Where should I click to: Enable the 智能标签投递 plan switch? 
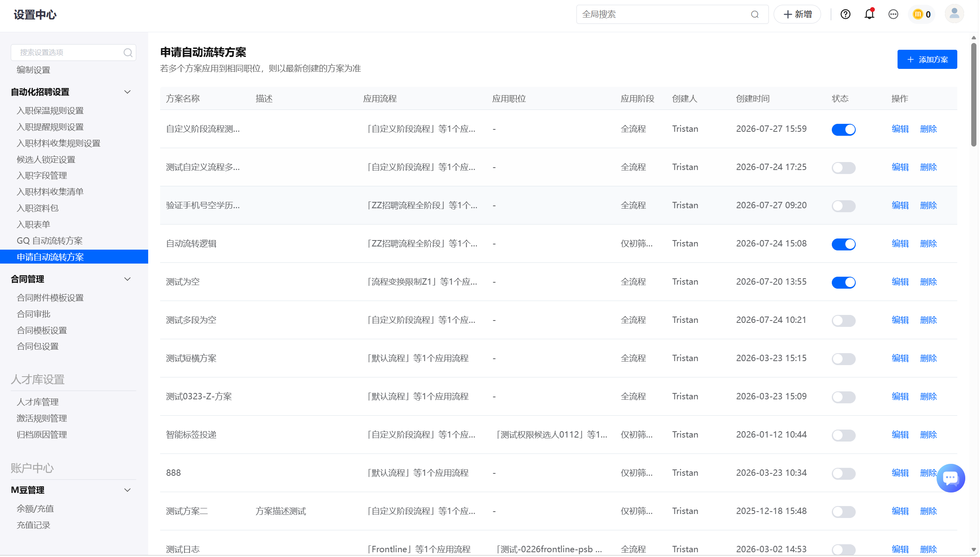pyautogui.click(x=843, y=435)
